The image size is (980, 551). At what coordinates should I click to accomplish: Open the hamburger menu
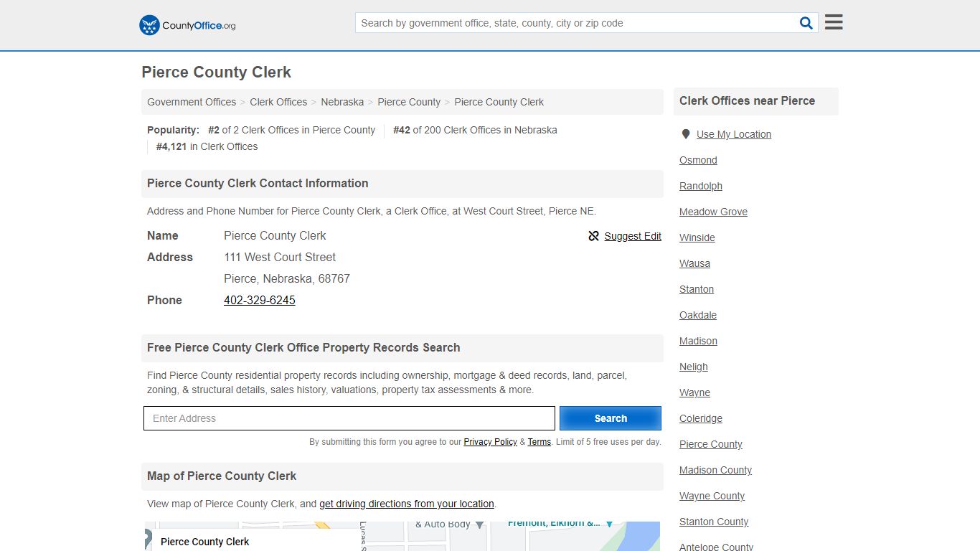point(834,22)
